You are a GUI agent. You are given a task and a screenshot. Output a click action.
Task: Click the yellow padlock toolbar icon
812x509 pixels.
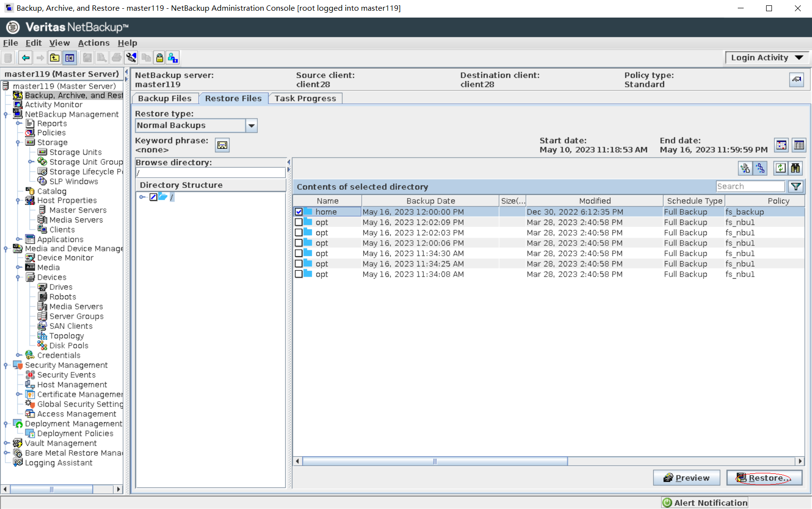(159, 58)
